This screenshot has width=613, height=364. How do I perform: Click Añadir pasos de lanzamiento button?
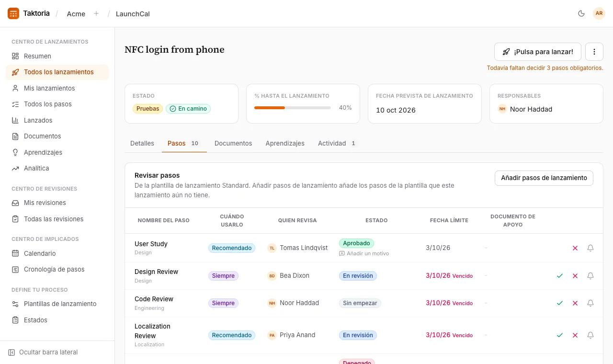pos(544,178)
